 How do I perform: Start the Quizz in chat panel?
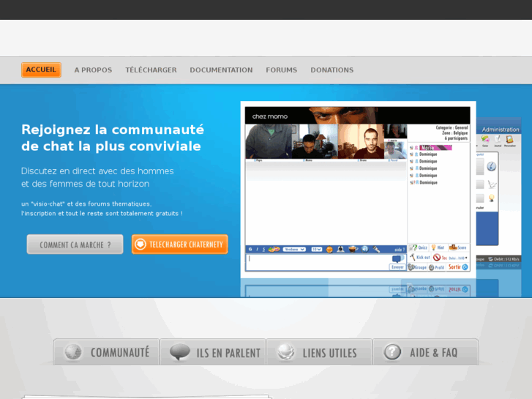tap(419, 247)
